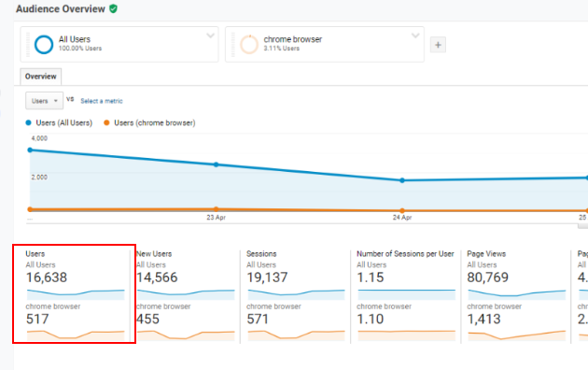Image resolution: width=588 pixels, height=370 pixels.
Task: Click the chrome browser segment drag handle
Action: pyautogui.click(x=233, y=44)
